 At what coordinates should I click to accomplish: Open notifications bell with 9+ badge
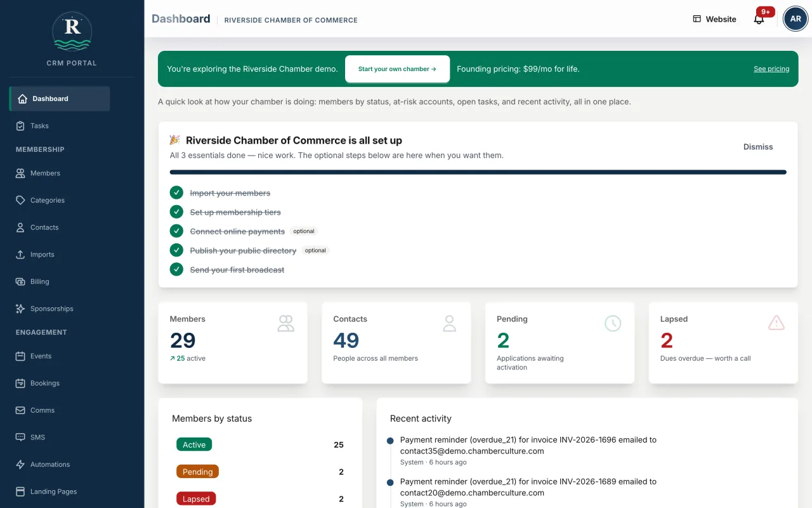click(x=759, y=18)
